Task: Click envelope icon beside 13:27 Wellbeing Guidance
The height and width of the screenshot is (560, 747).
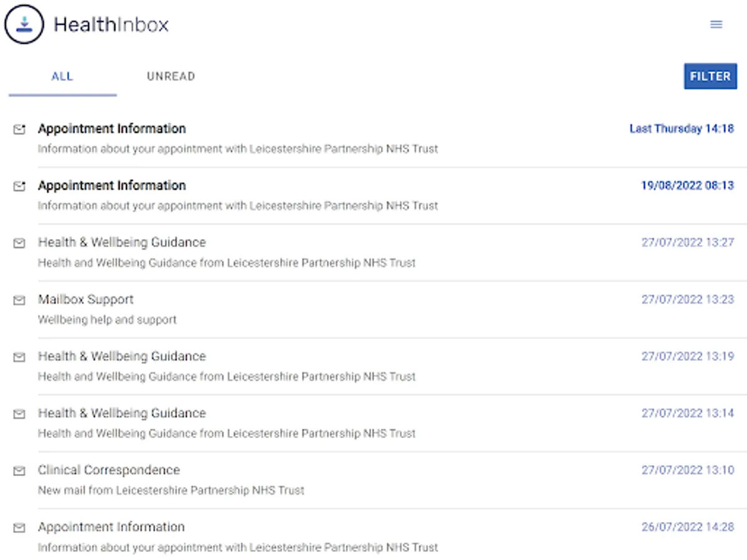Action: 19,243
